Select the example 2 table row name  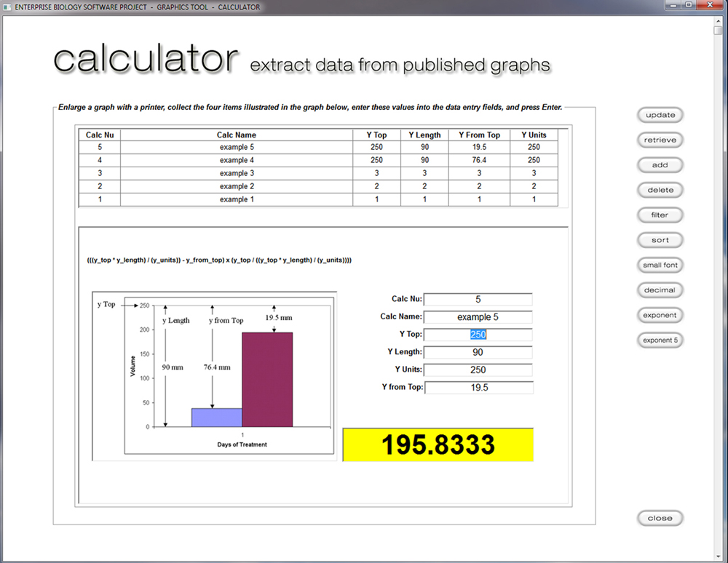click(237, 186)
